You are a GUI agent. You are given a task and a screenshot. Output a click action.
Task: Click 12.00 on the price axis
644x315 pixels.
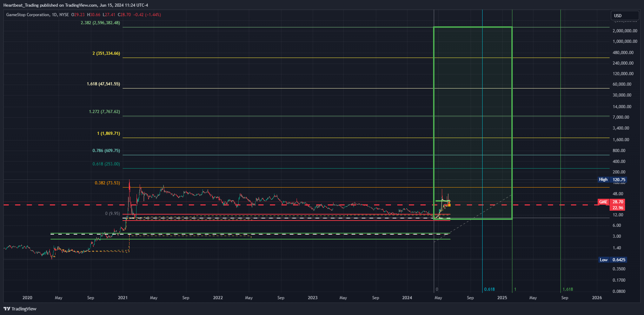click(618, 215)
